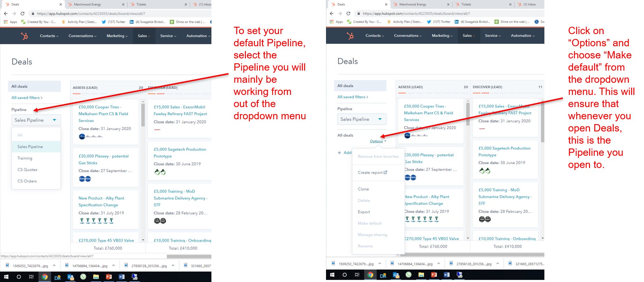Reload the page in the left screenshot's browser

coord(23,14)
